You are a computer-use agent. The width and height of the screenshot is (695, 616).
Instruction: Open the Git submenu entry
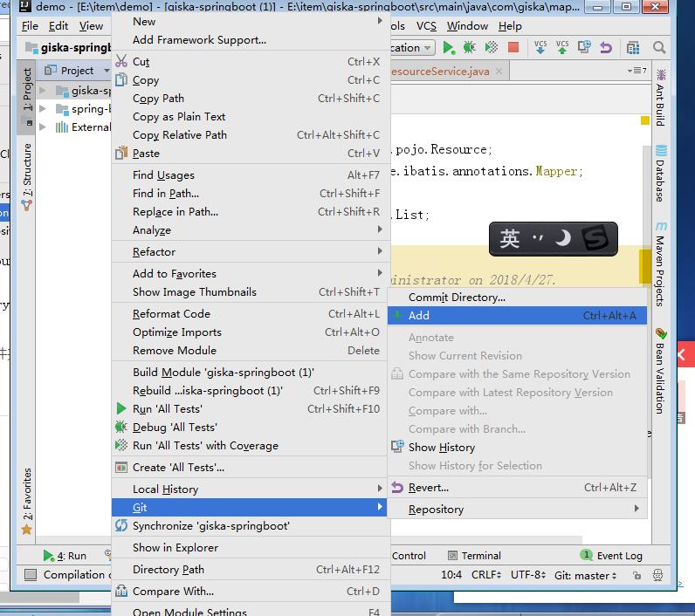click(249, 508)
